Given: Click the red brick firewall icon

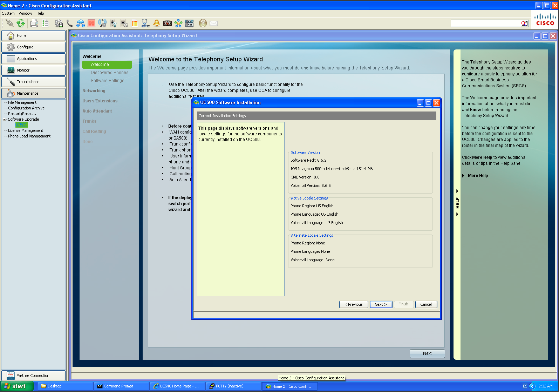Looking at the screenshot, I should pos(91,23).
